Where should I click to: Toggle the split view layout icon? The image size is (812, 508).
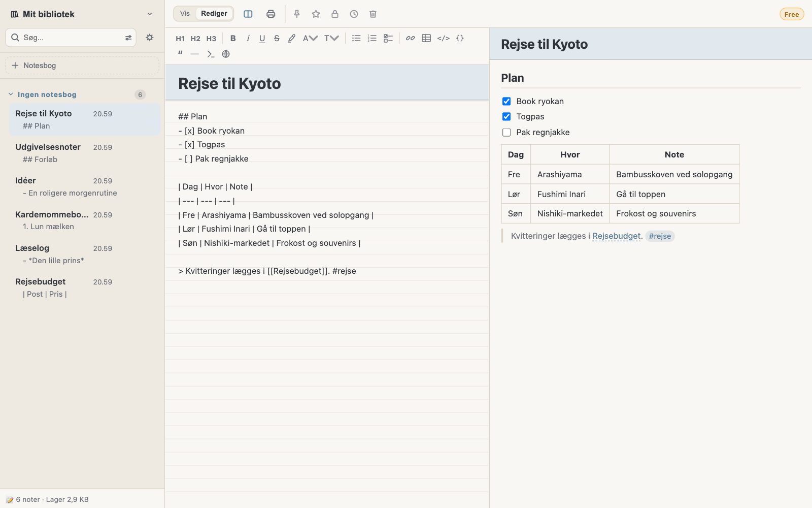tap(248, 14)
